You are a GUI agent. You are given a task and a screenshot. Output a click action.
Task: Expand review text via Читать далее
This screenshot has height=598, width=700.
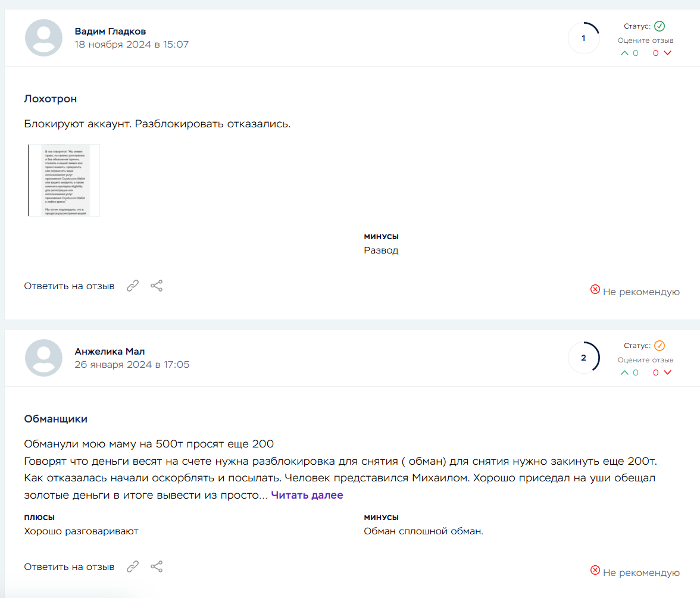307,495
